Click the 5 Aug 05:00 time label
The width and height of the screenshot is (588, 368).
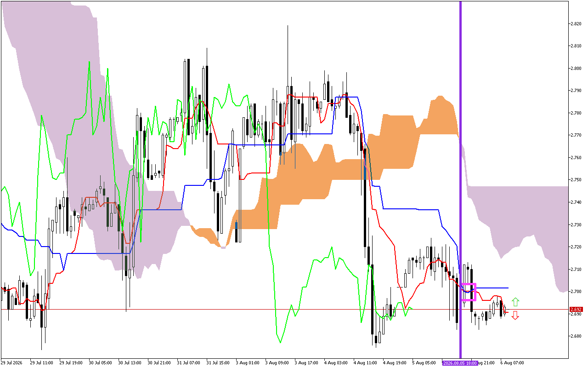(x=424, y=363)
